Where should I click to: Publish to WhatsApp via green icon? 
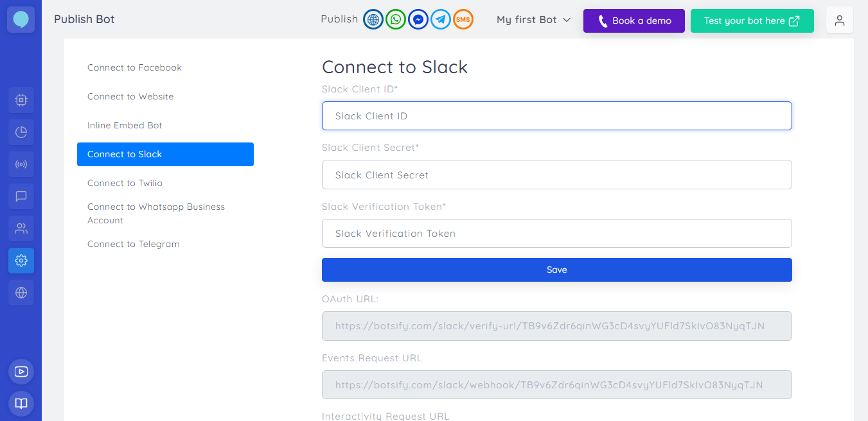395,20
